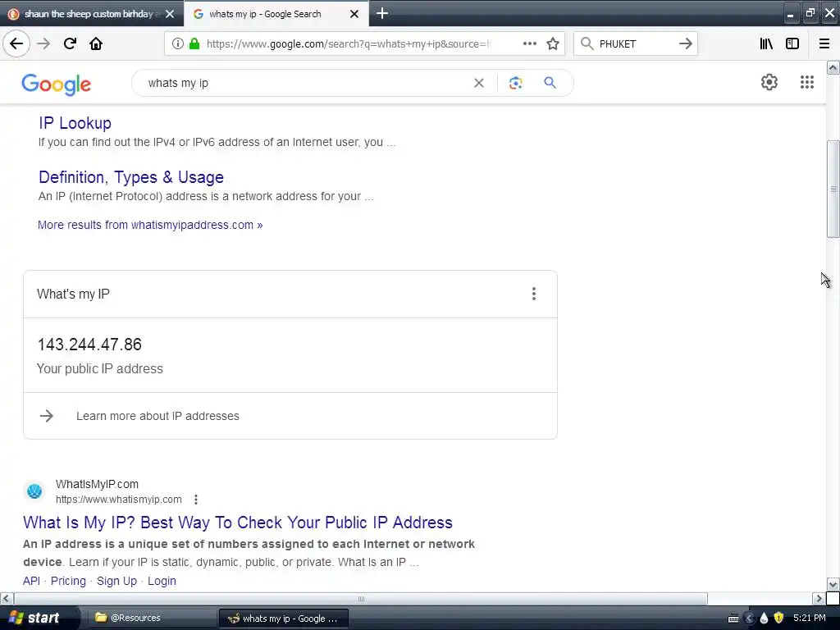Open What Is My IP? Best Way result
This screenshot has height=630, width=840.
[x=238, y=523]
